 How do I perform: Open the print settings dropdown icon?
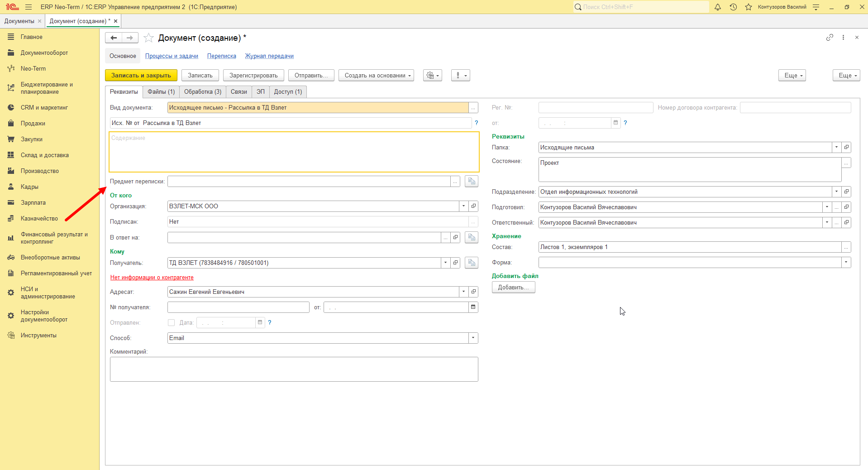point(433,76)
